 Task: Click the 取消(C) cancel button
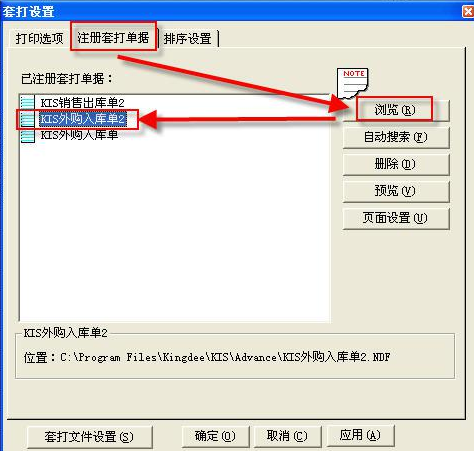pyautogui.click(x=287, y=436)
